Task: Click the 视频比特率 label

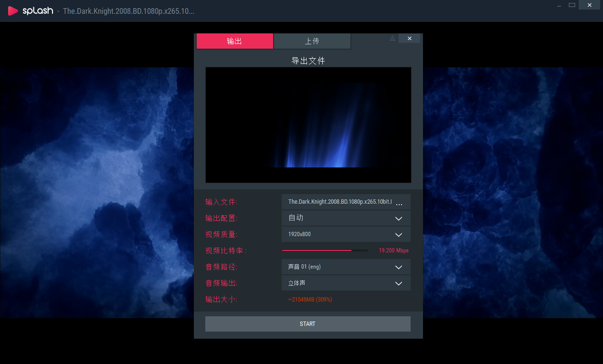Action: (x=226, y=250)
